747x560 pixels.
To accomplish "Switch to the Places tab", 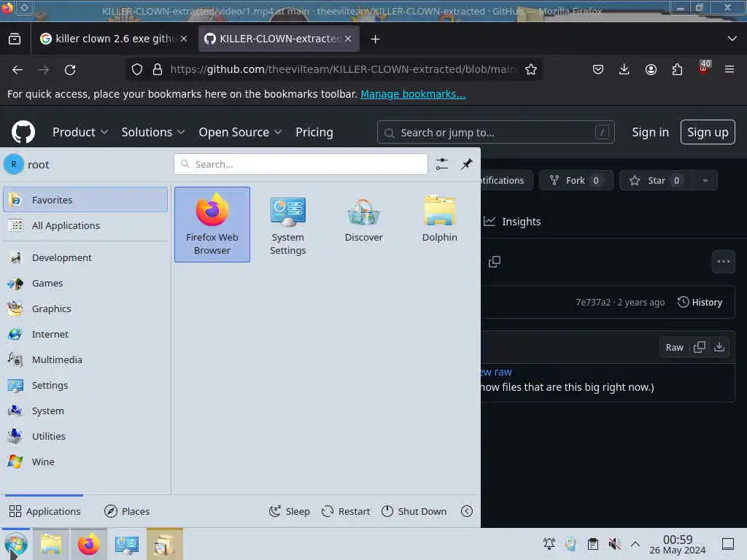I will pyautogui.click(x=127, y=511).
